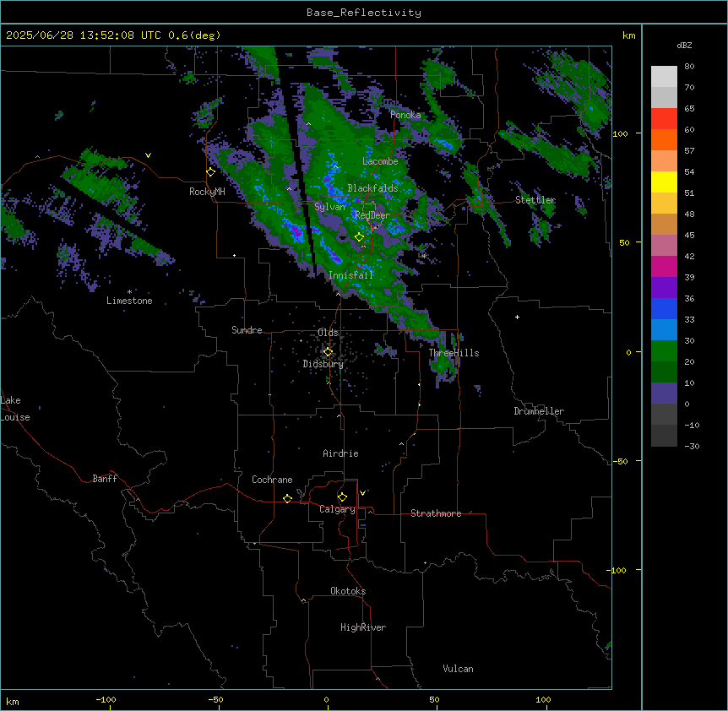Click the yellow V marker northwest of RockyMH
This screenshot has width=728, height=711.
coord(148,155)
